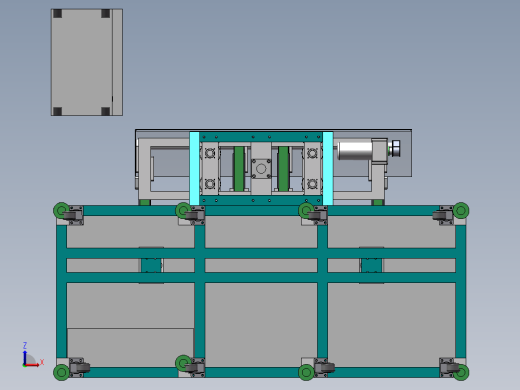Click the left green roller wheel
This screenshot has height=390, width=520.
(x=239, y=169)
